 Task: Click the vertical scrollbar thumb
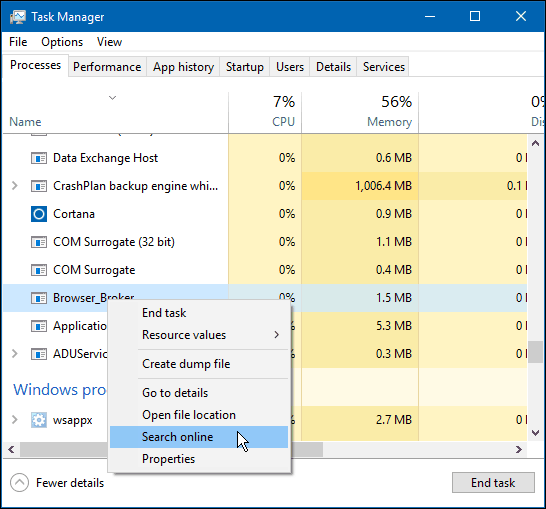(x=536, y=352)
